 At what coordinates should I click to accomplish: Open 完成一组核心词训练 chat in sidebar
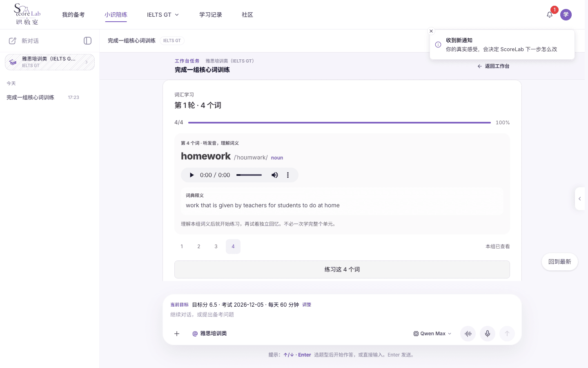pos(43,98)
